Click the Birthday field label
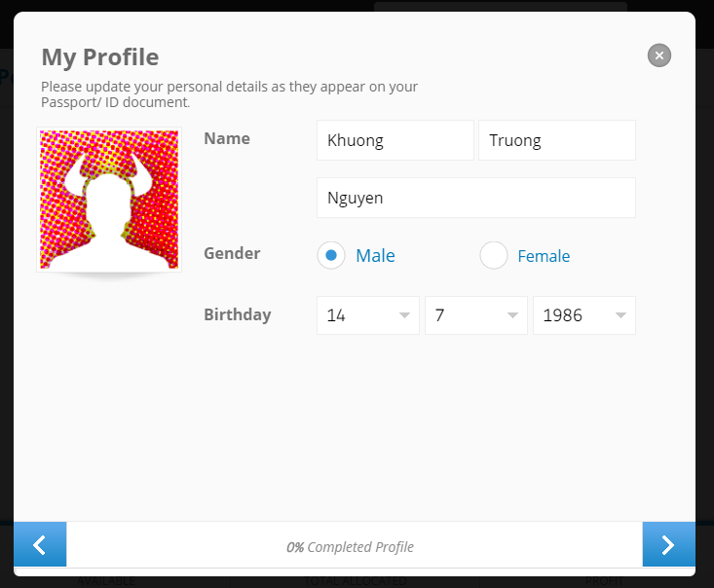The image size is (714, 588). point(238,315)
